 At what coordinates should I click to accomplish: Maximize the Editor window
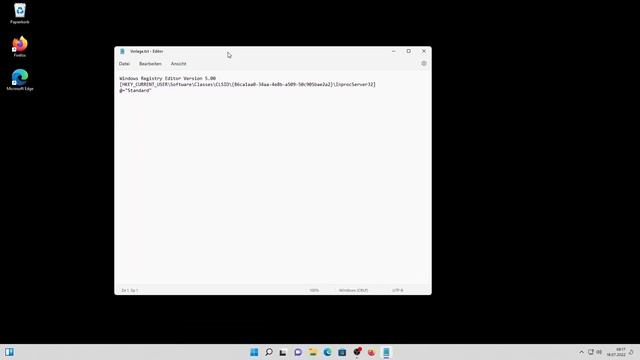(409, 51)
